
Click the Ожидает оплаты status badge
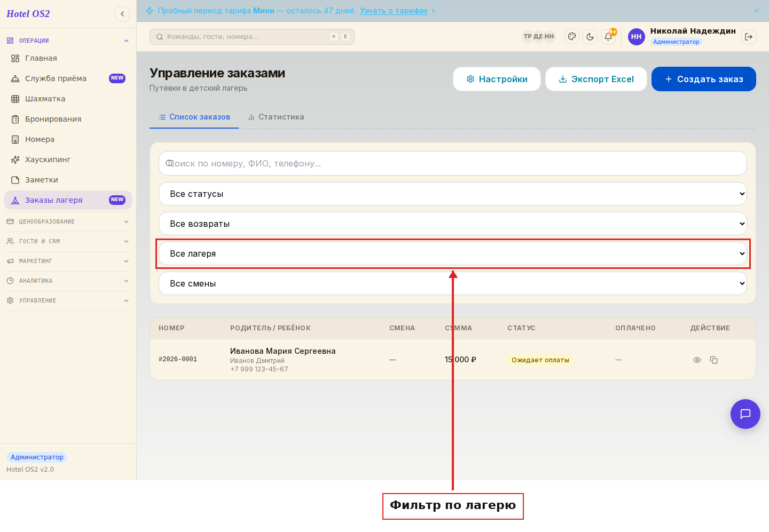click(x=540, y=360)
